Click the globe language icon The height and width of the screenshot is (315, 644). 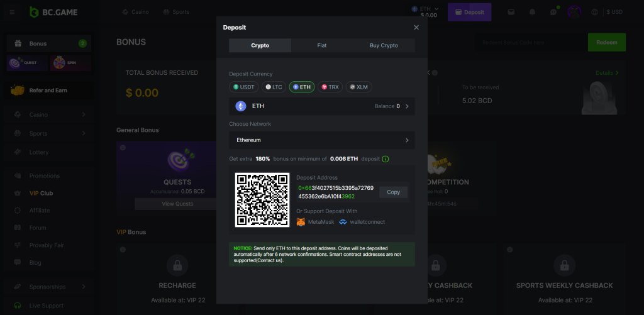coord(594,12)
